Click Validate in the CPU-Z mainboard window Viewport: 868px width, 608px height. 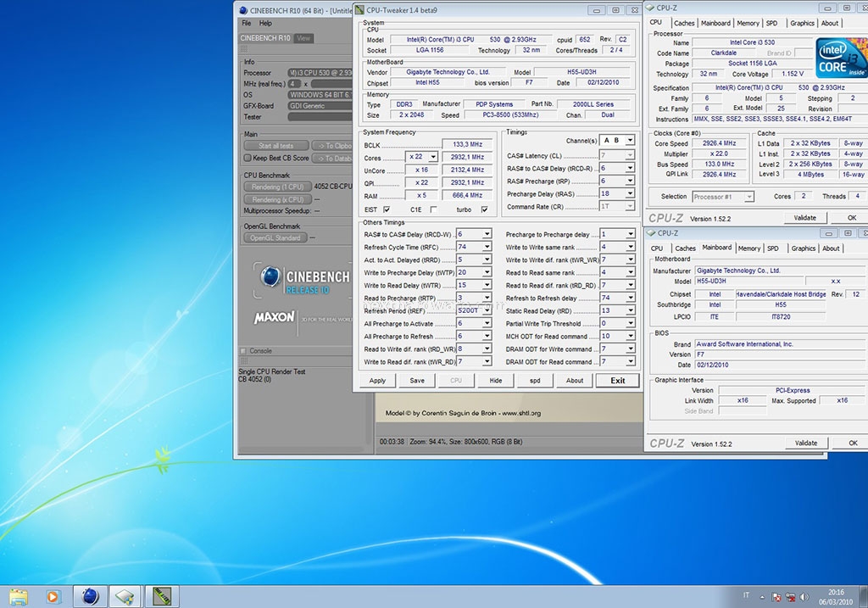[x=806, y=443]
